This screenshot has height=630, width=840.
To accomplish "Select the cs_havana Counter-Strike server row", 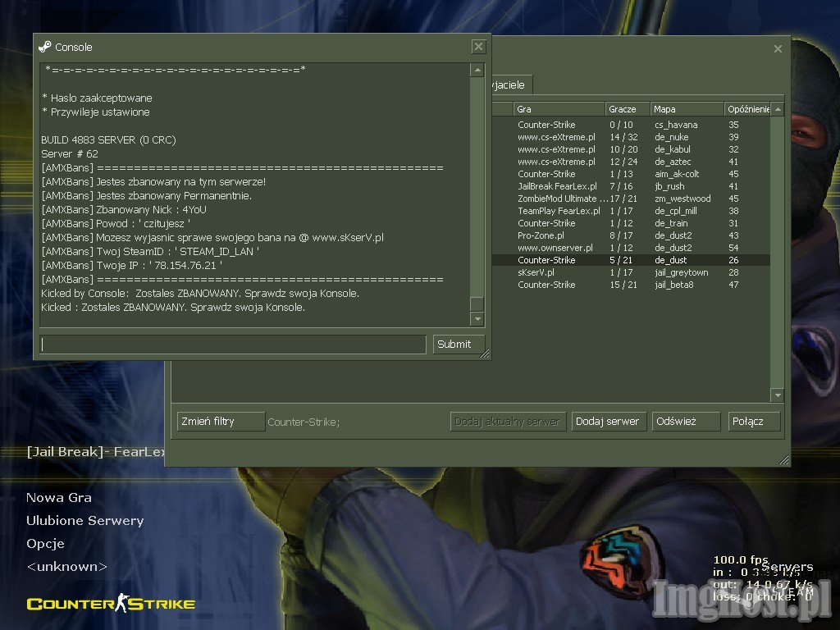I will pyautogui.click(x=631, y=125).
